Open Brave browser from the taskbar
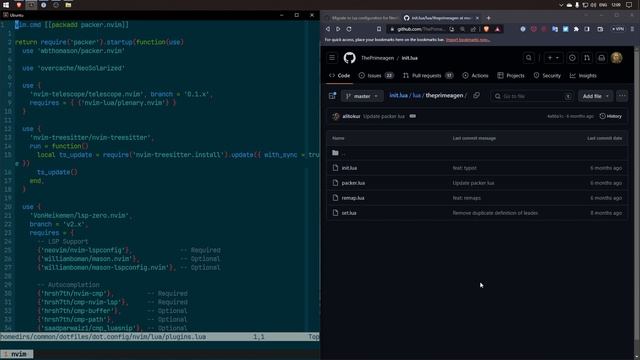Image resolution: width=640 pixels, height=360 pixels. tap(19, 5)
